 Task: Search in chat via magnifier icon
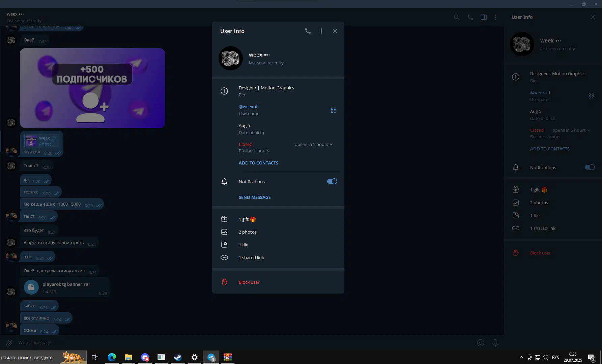point(457,17)
